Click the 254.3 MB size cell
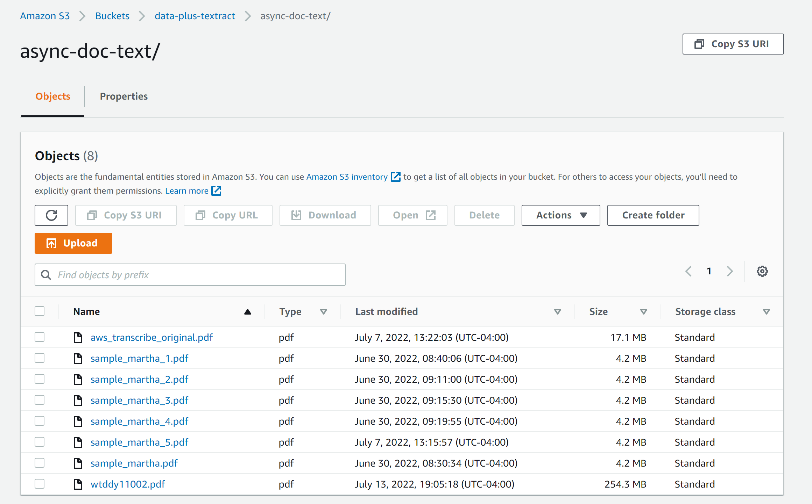 (x=626, y=484)
